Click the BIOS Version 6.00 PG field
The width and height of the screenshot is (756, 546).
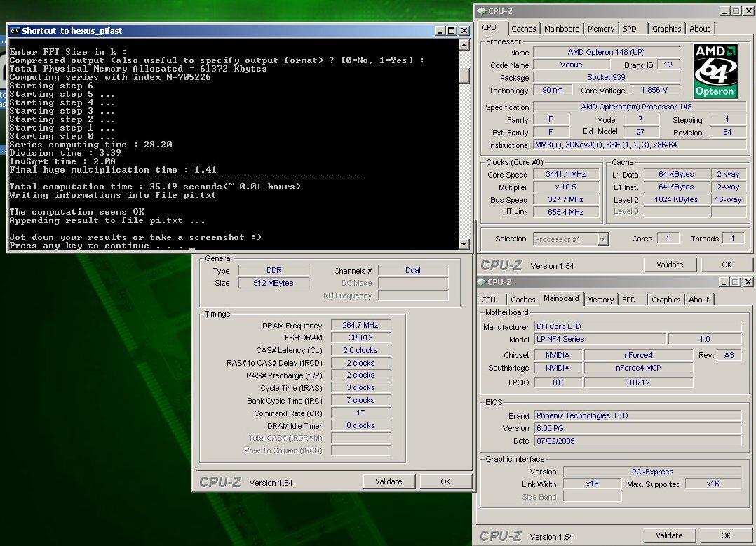tap(638, 428)
